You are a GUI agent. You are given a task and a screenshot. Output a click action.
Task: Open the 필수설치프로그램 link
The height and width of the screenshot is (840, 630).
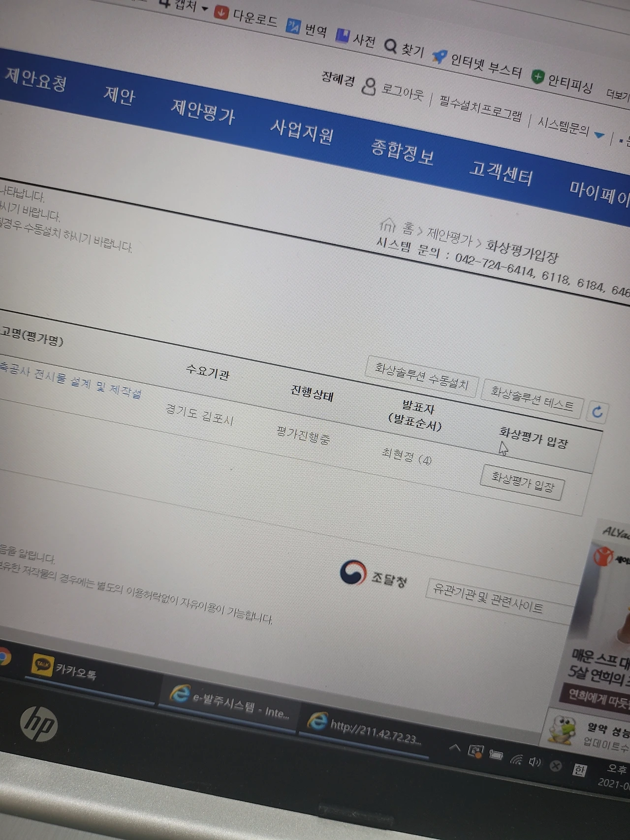[480, 108]
